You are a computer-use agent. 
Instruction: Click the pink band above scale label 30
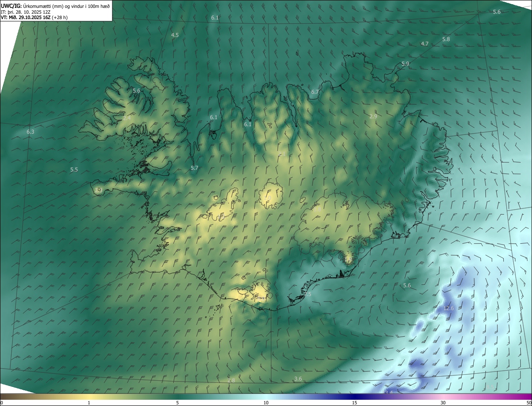[x=443, y=396]
